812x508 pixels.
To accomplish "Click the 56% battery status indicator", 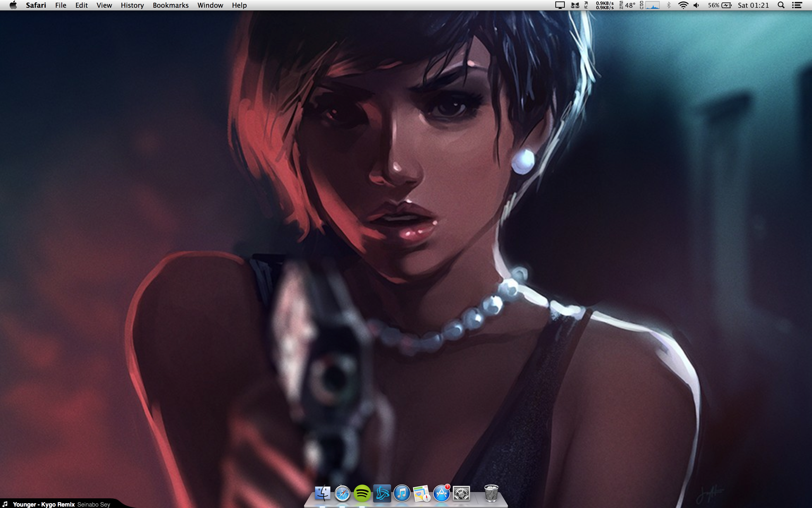I will click(720, 5).
